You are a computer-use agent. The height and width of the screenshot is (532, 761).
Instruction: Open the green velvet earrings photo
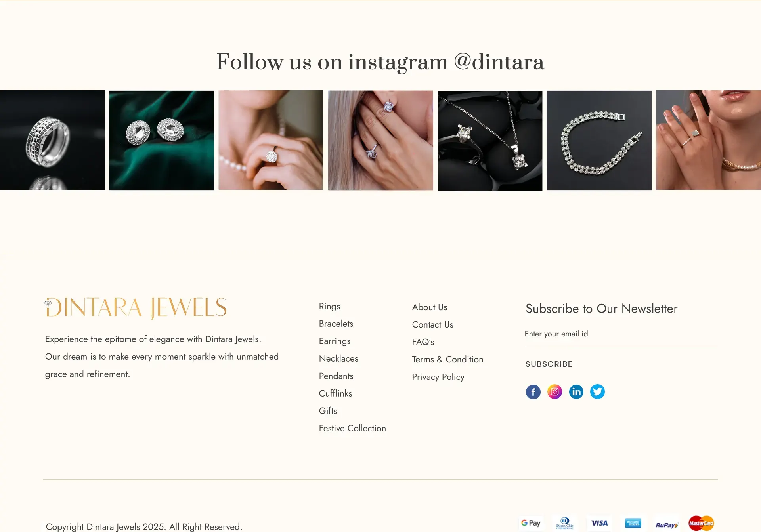162,140
